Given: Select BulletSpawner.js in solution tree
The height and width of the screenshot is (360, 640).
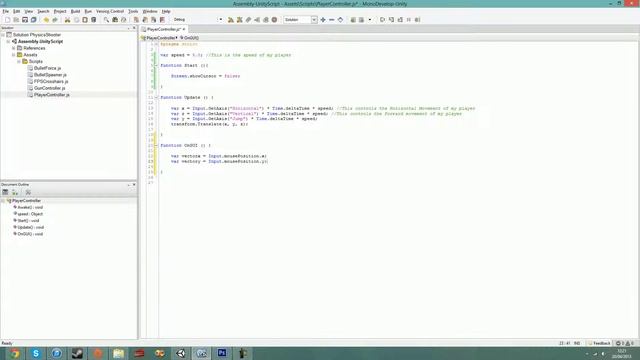Looking at the screenshot, I should click(50, 75).
